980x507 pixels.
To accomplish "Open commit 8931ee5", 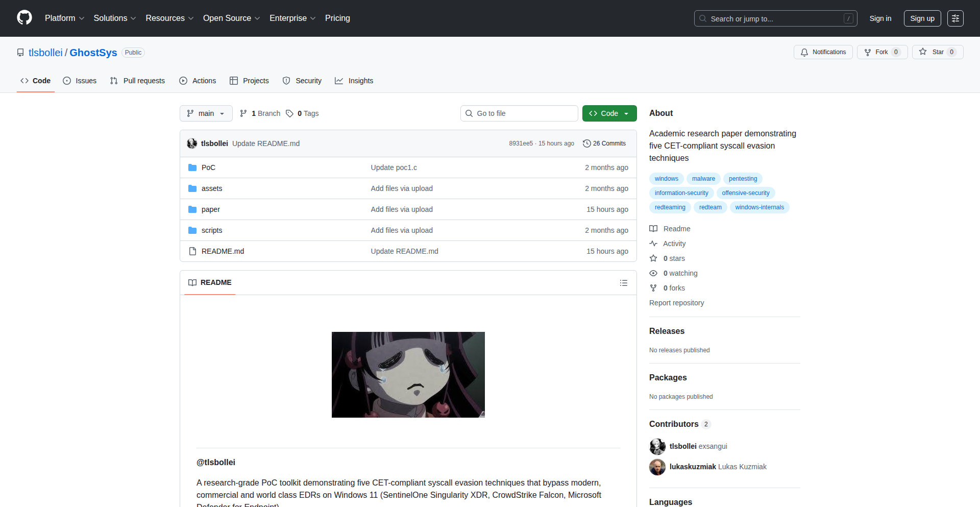I will tap(521, 143).
